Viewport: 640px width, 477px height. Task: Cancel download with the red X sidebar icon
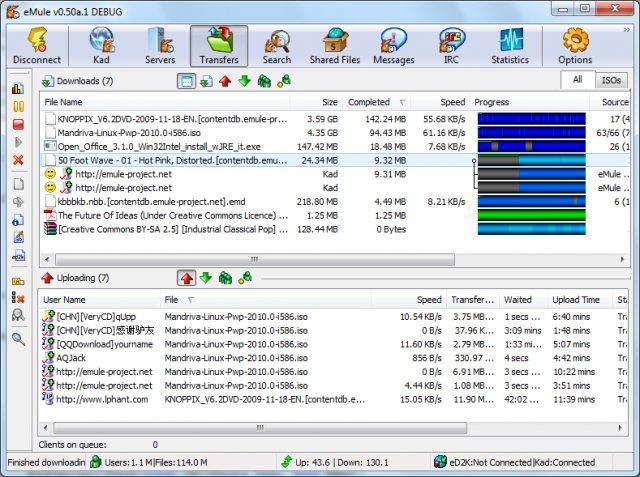pos(18,160)
